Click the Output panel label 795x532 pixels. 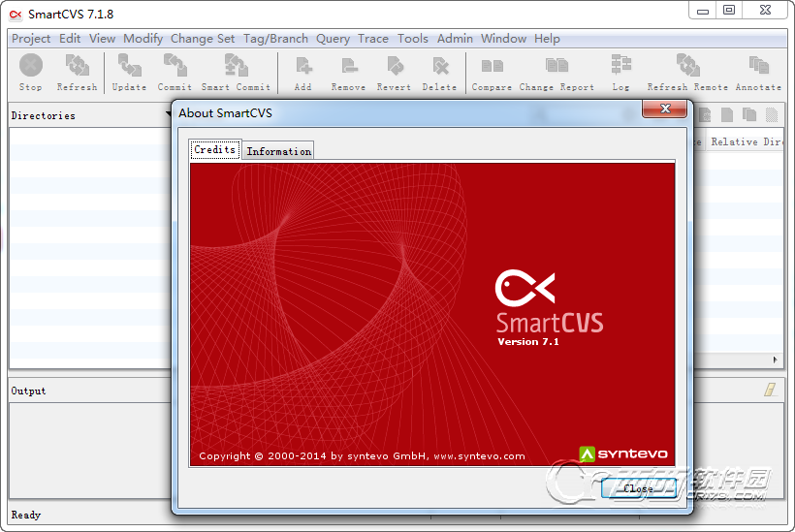(x=28, y=391)
